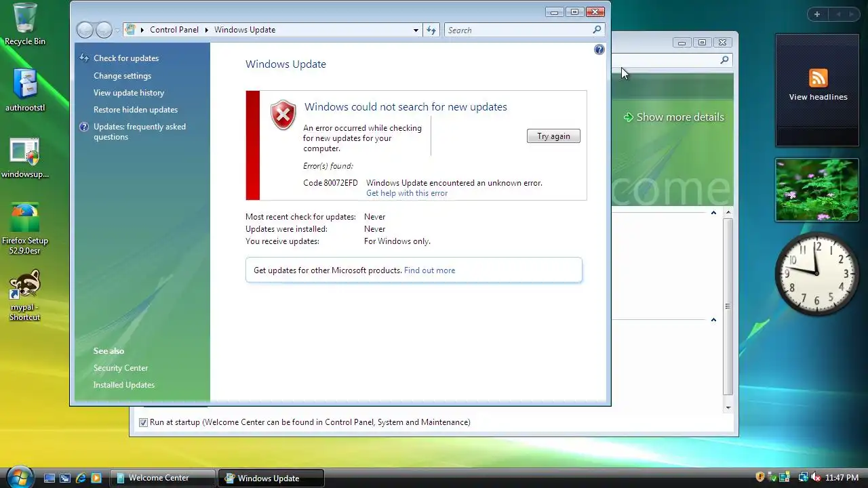Minimize the Windows Update window
The image size is (868, 488).
click(555, 12)
